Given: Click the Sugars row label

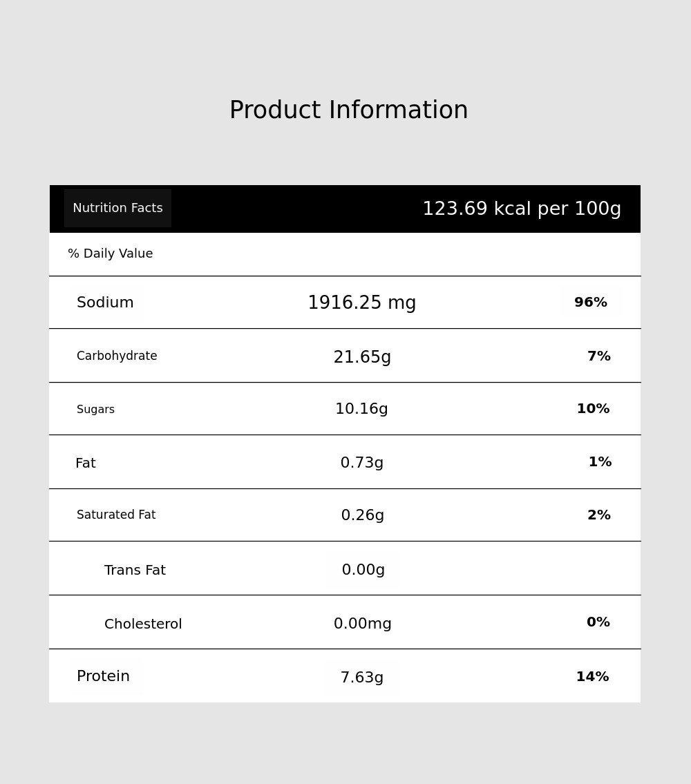Looking at the screenshot, I should tap(95, 410).
